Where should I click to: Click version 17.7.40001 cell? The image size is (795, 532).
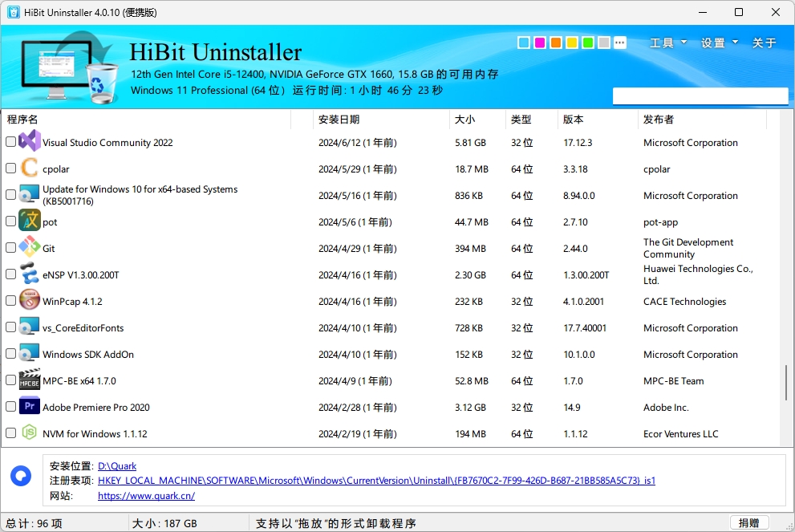tap(585, 327)
